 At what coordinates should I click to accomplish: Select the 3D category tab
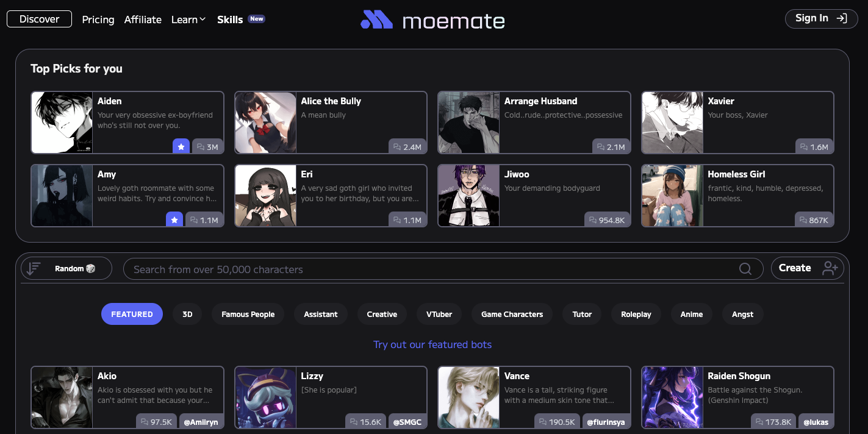(187, 314)
